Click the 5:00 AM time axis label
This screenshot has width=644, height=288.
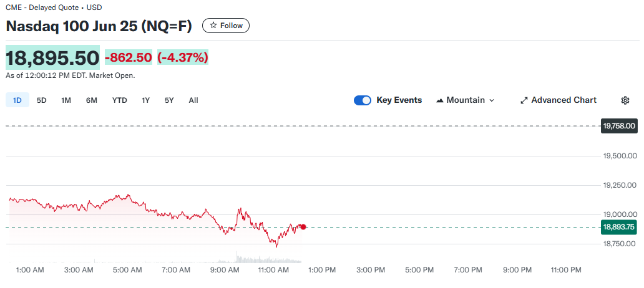pos(128,270)
